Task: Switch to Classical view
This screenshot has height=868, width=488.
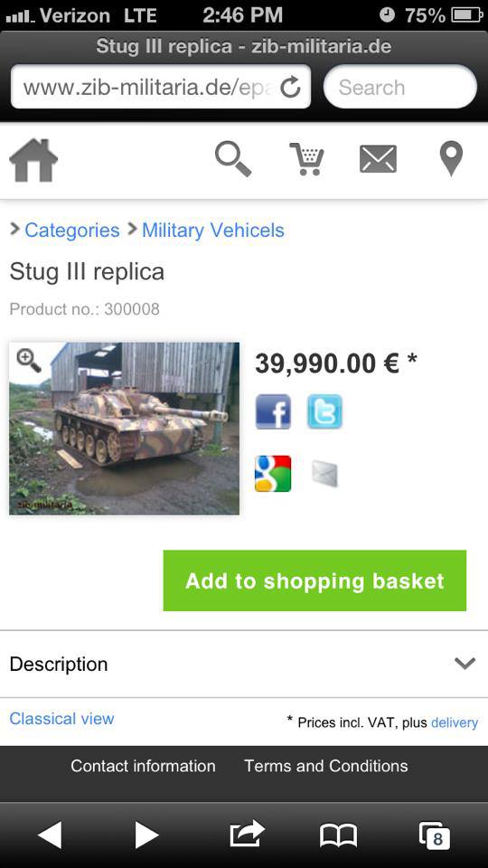Action: pos(61,719)
